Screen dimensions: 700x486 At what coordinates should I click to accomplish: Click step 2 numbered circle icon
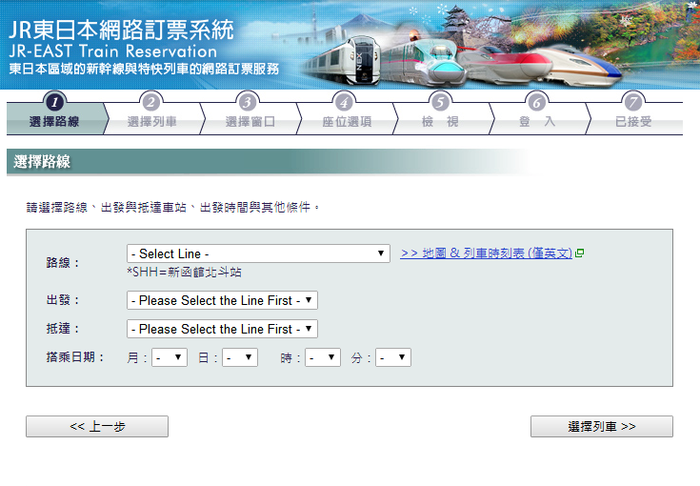pos(151,101)
